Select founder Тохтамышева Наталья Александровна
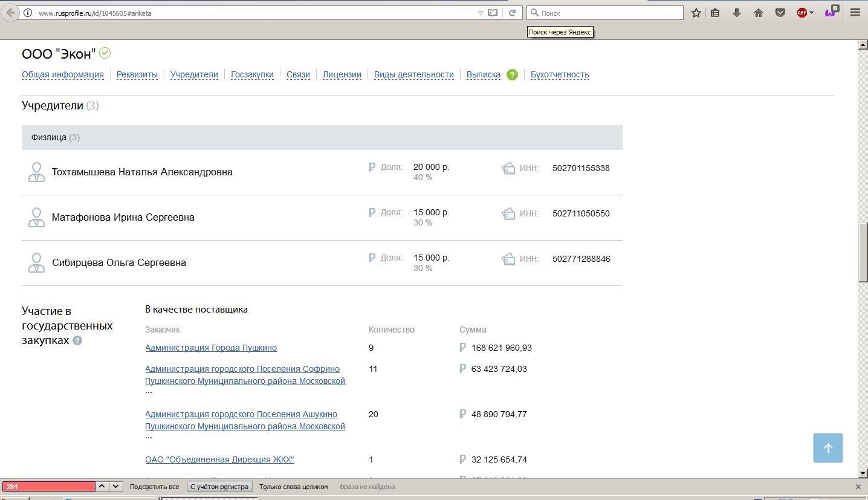The width and height of the screenshot is (868, 500). click(142, 172)
